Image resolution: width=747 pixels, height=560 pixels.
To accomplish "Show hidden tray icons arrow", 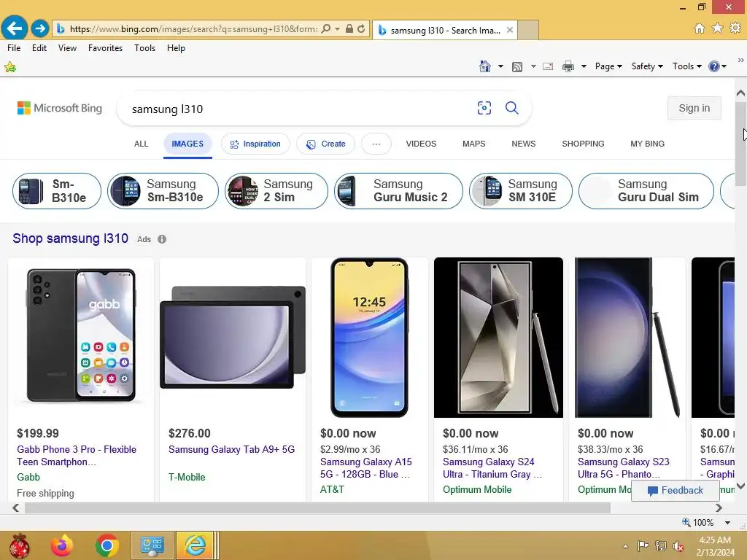I will coord(625,546).
